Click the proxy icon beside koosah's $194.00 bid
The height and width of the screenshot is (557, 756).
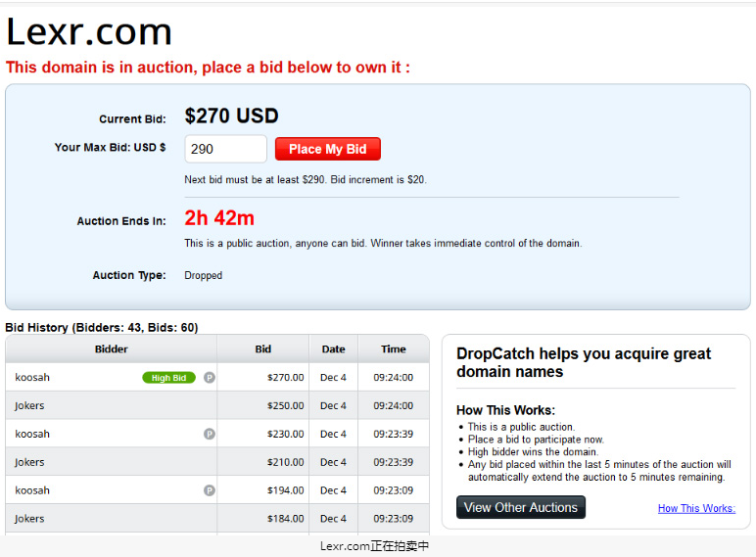210,490
